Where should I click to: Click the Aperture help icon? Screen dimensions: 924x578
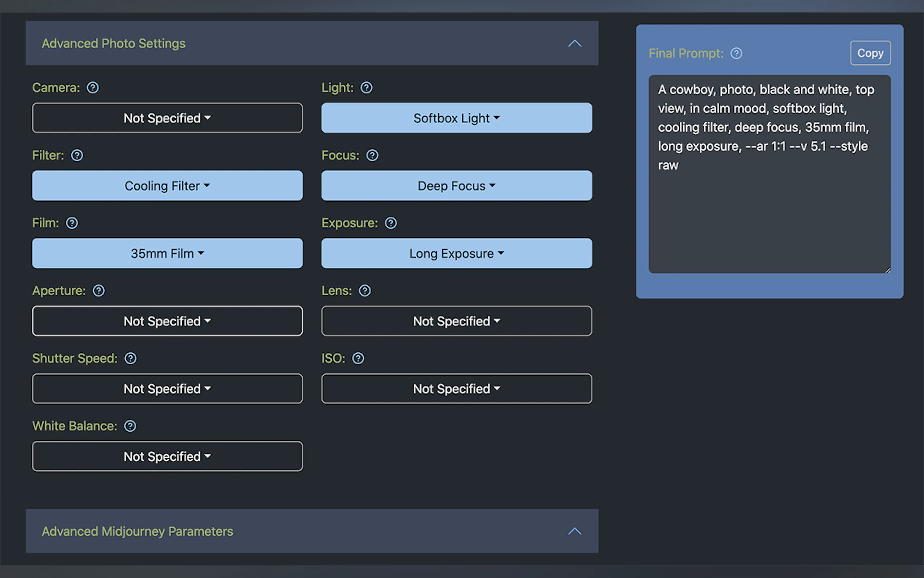(x=98, y=290)
